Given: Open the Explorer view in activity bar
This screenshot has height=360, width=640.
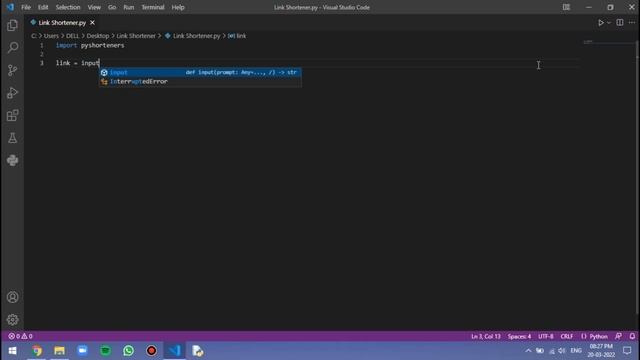Looking at the screenshot, I should coord(12,25).
